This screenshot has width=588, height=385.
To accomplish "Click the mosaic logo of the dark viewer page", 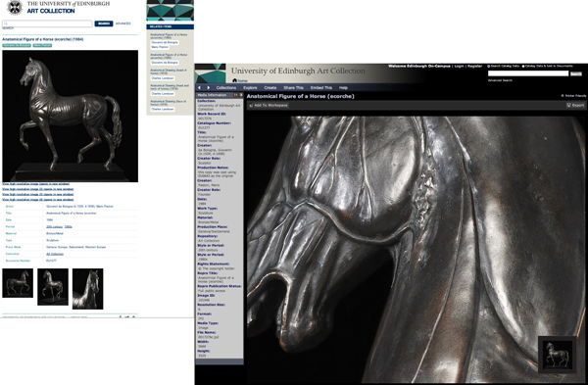I will pos(211,73).
